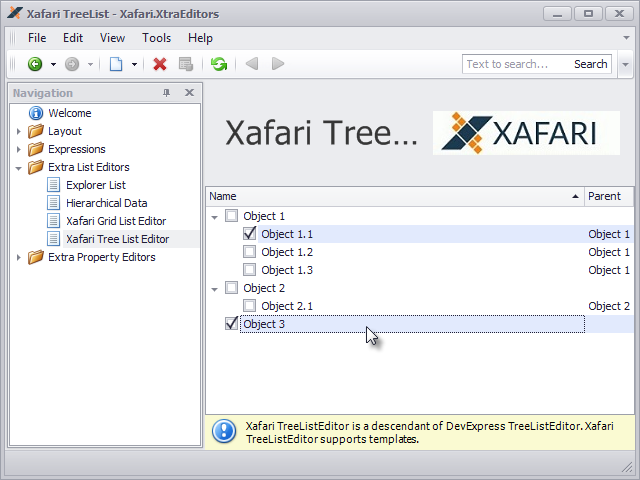This screenshot has height=480, width=640.
Task: Check the Object 1.3 checkbox
Action: (x=249, y=269)
